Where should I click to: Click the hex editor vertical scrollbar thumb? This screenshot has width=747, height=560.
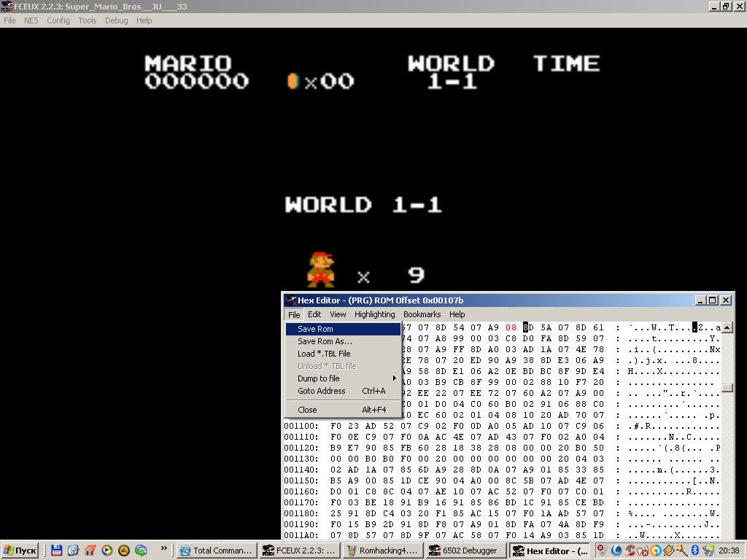tap(727, 388)
